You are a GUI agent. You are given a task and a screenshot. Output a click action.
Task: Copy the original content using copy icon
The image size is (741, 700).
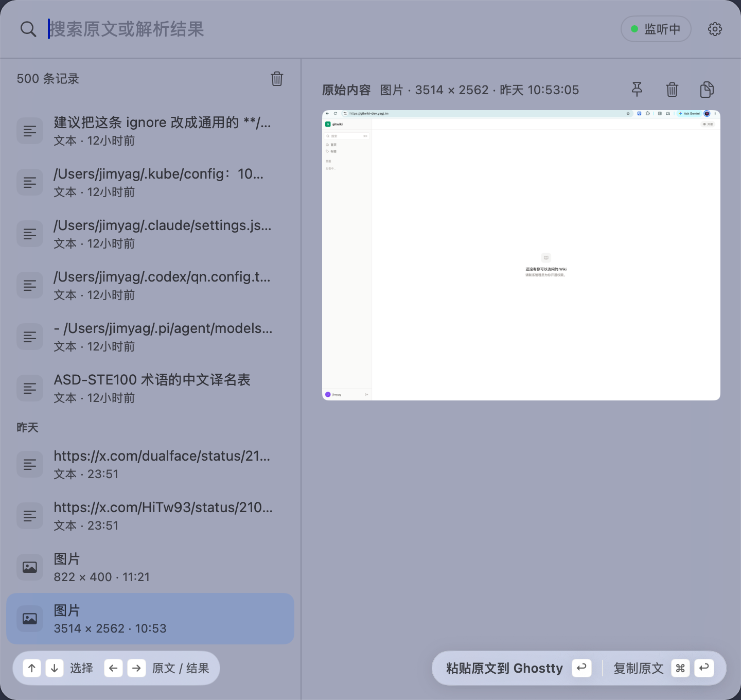pos(707,90)
